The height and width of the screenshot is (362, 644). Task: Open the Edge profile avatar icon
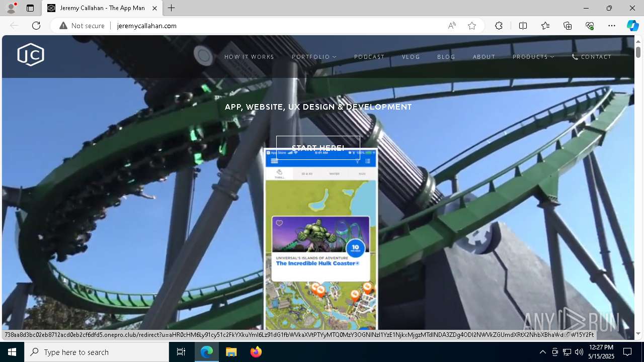11,8
